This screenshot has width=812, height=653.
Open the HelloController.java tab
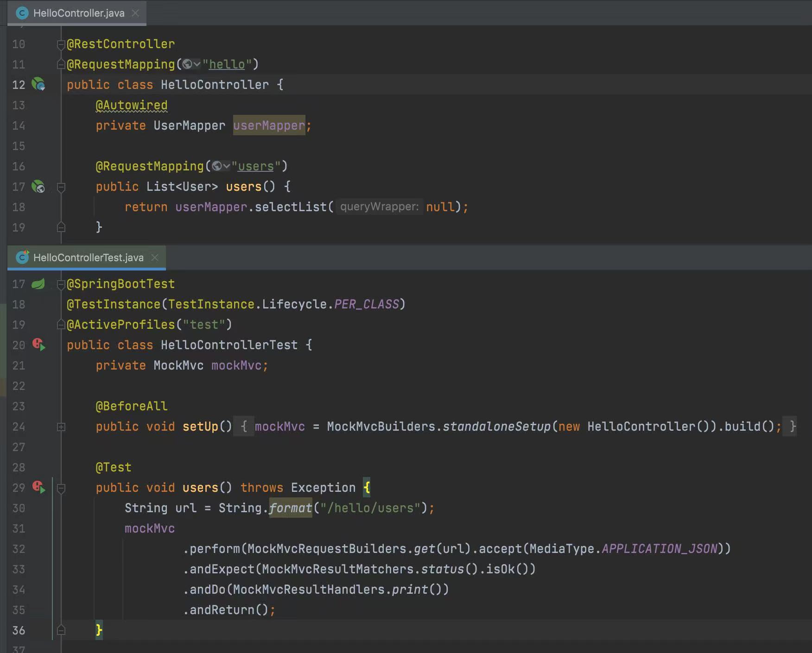(x=76, y=13)
